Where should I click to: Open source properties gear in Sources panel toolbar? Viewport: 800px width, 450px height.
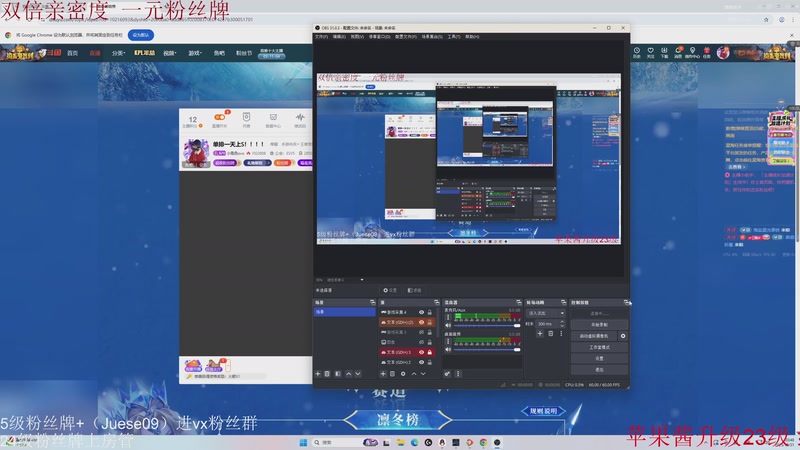click(x=403, y=374)
